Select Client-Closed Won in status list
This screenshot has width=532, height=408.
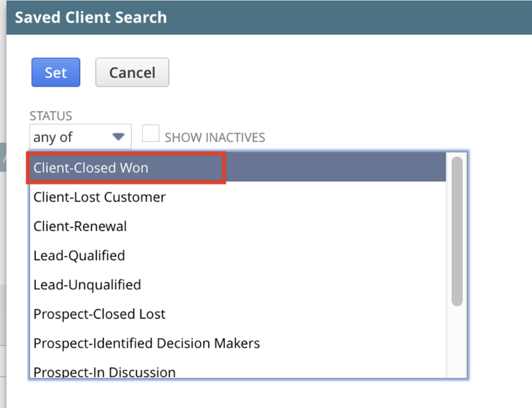coord(238,168)
